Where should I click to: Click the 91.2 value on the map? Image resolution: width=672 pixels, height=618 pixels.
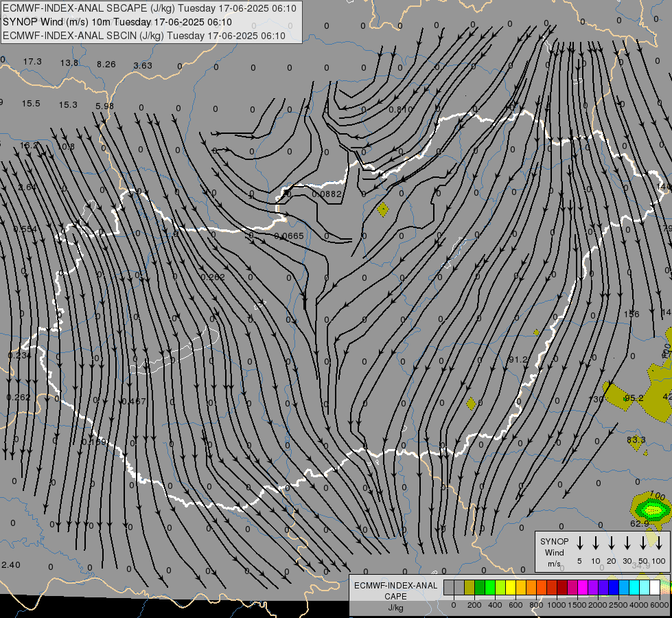pyautogui.click(x=518, y=360)
